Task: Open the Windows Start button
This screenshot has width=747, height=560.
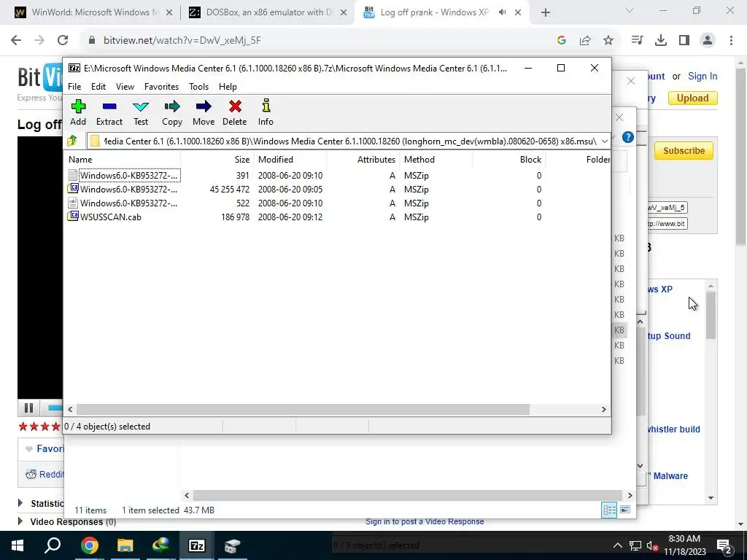Action: 18,545
